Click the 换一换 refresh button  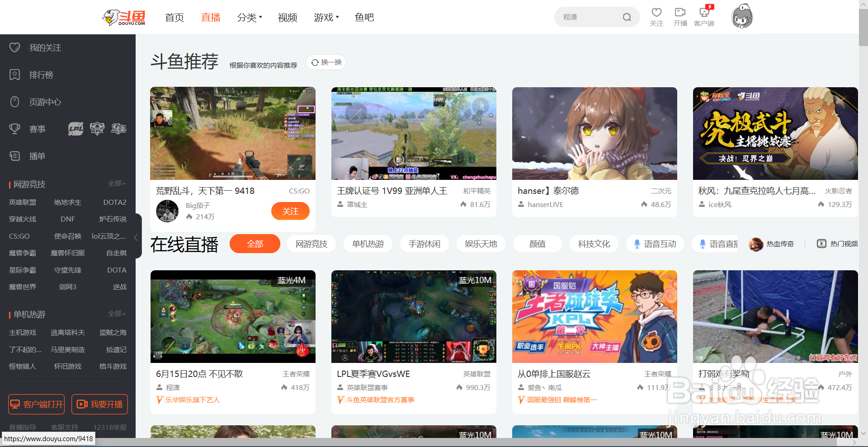(325, 62)
